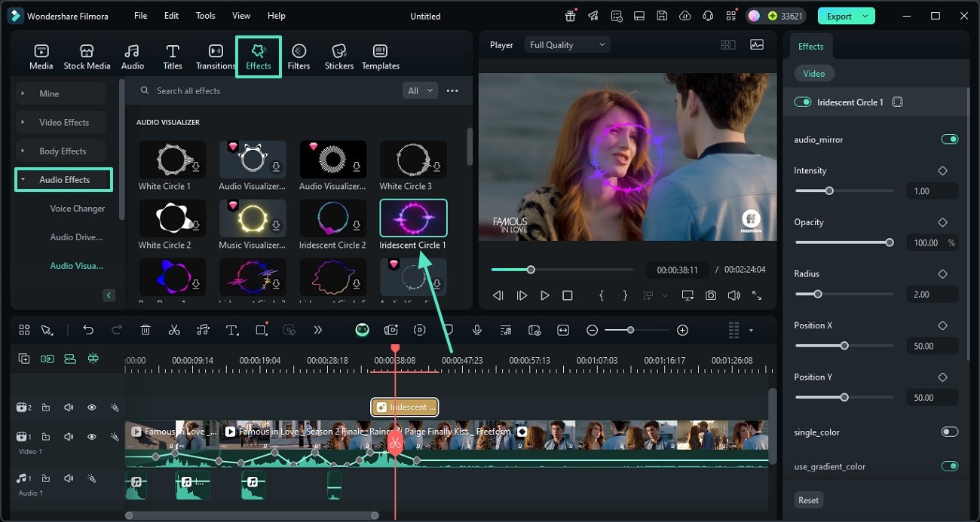This screenshot has width=980, height=522.
Task: Toggle the audio_mirror switch
Action: [x=950, y=139]
